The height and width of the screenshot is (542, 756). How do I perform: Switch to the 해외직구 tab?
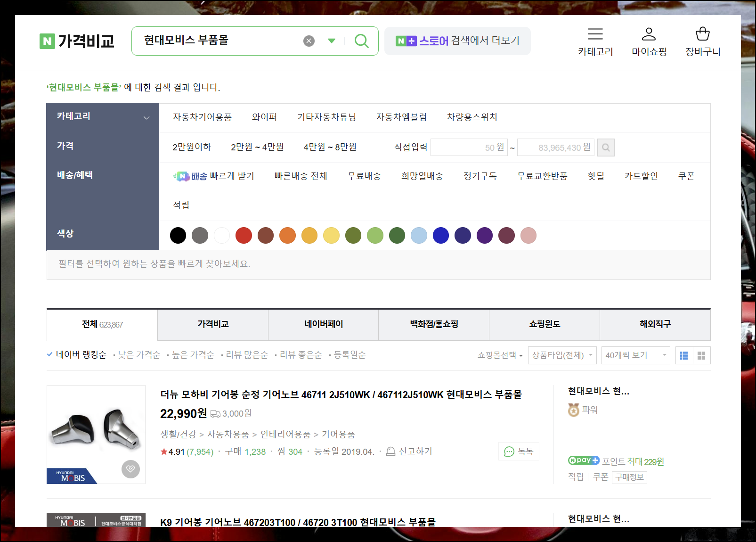655,324
